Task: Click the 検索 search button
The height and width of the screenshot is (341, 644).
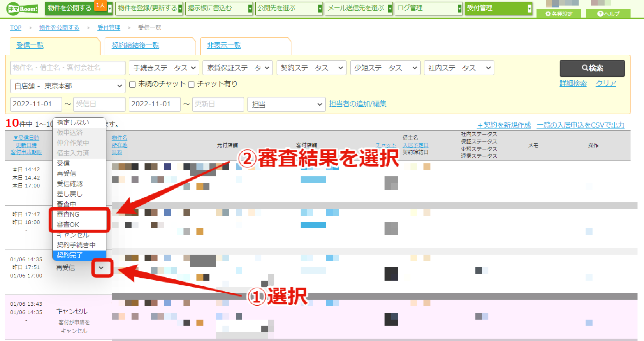Action: (x=592, y=68)
